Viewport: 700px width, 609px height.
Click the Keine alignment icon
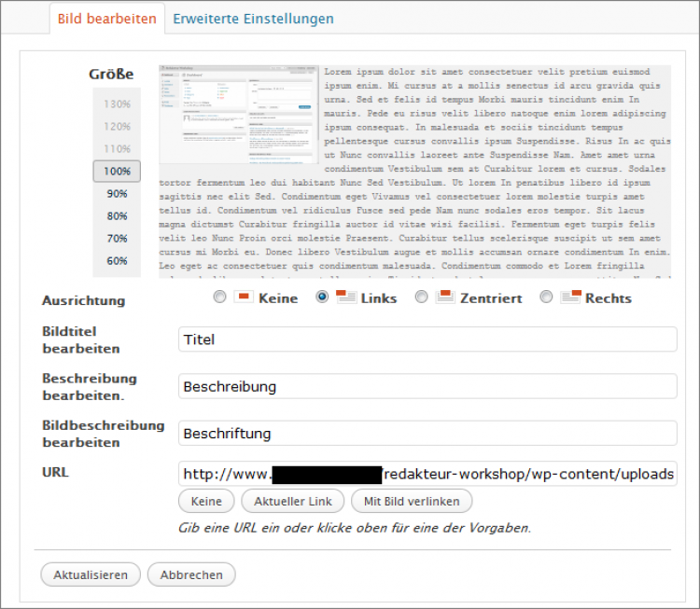(x=243, y=298)
